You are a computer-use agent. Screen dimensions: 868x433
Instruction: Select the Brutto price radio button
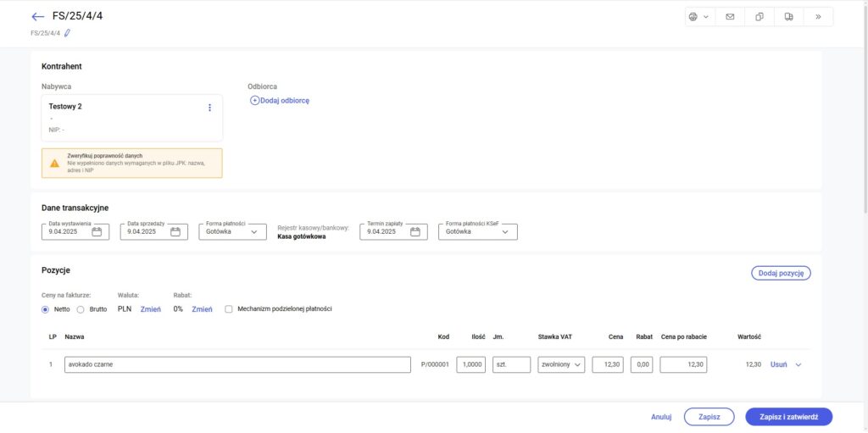[81, 309]
